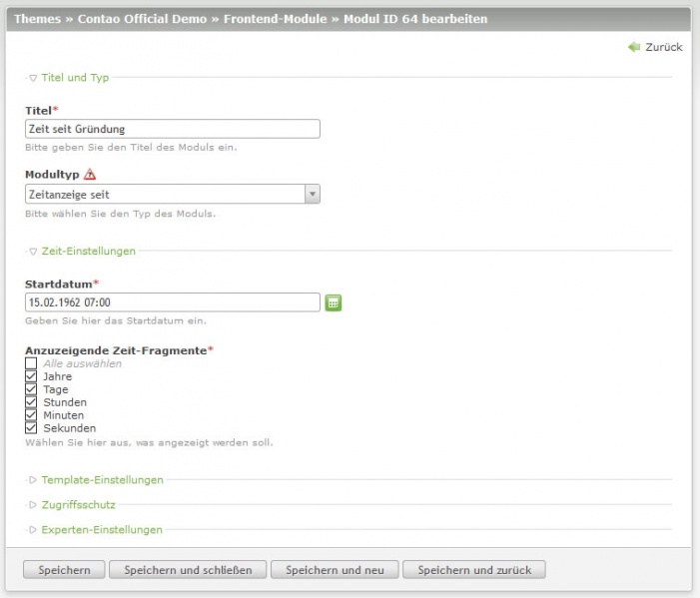Click the Speichern und neu button
This screenshot has width=700, height=598.
coord(335,570)
